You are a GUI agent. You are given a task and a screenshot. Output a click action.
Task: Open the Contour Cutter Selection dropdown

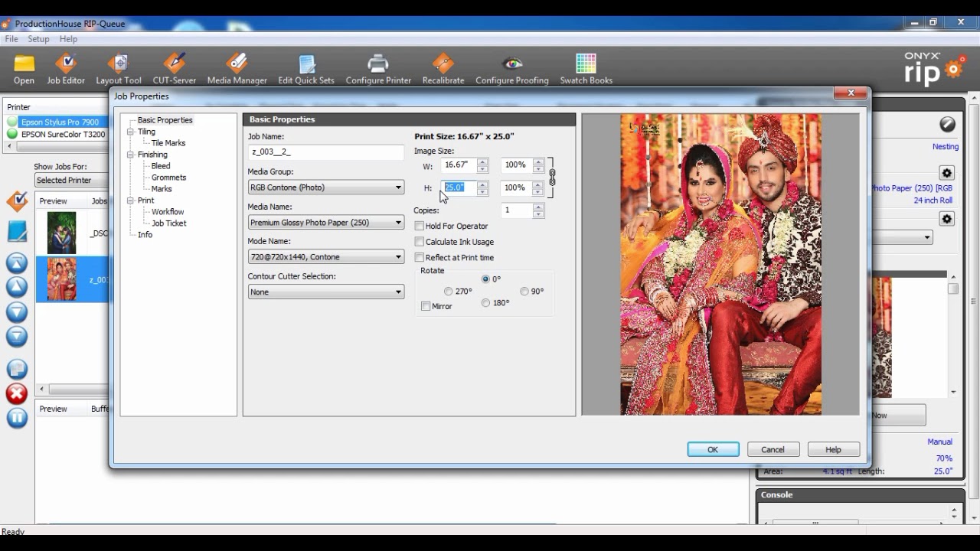point(325,292)
